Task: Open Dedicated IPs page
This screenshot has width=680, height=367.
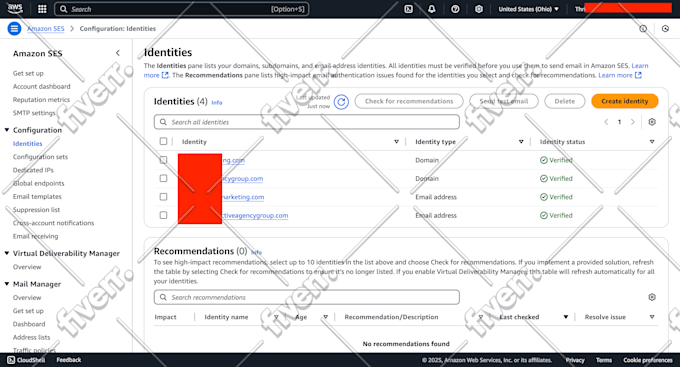Action: [33, 170]
